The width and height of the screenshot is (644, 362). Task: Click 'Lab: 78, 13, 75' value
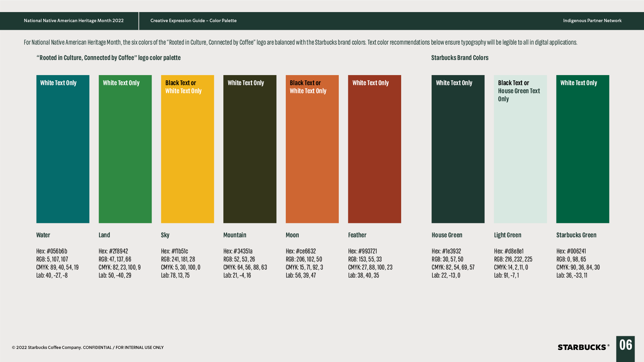(175, 275)
